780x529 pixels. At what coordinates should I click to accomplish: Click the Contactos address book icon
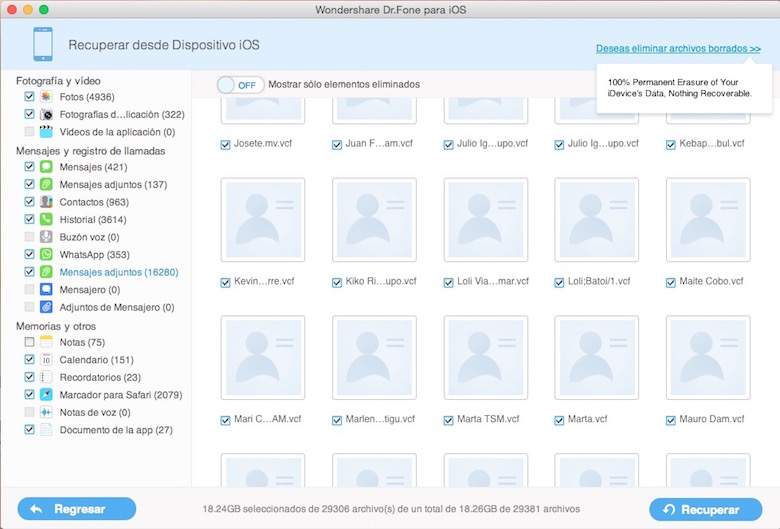point(46,202)
